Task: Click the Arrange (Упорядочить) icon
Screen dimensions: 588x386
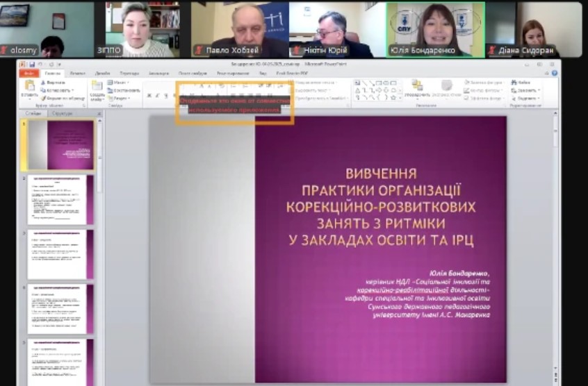Action: point(416,86)
